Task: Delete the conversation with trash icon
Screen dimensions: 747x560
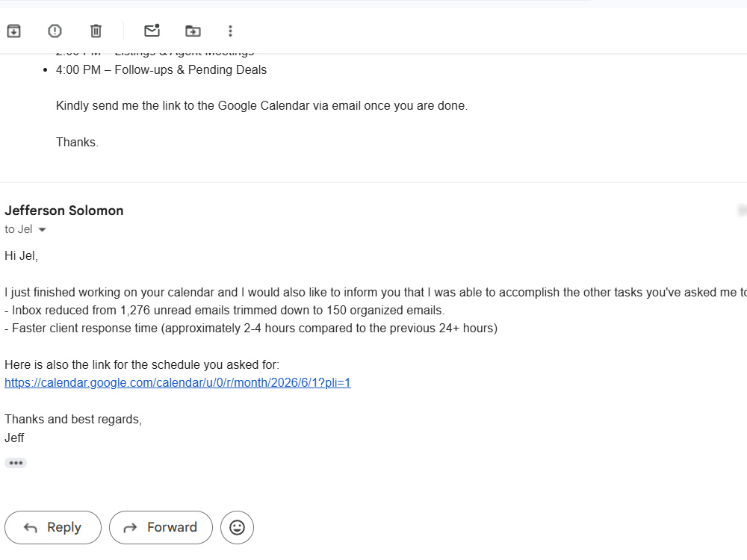Action: [96, 31]
